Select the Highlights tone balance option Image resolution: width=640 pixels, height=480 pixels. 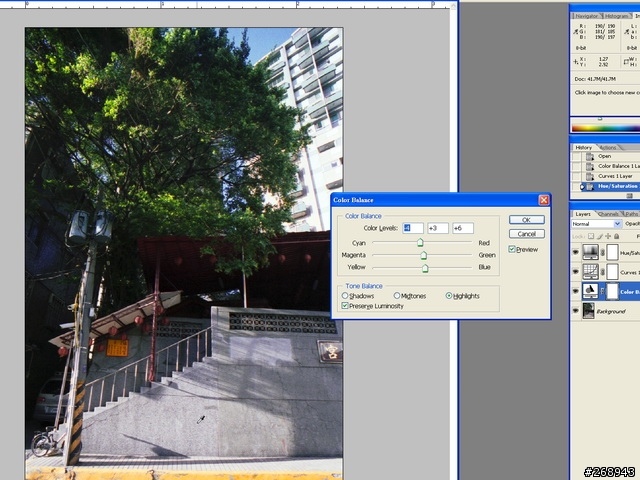(462, 296)
